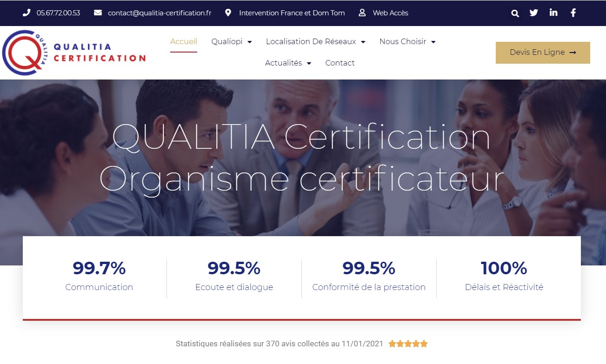Click the Devis En Ligne button
The image size is (606, 364).
click(542, 53)
